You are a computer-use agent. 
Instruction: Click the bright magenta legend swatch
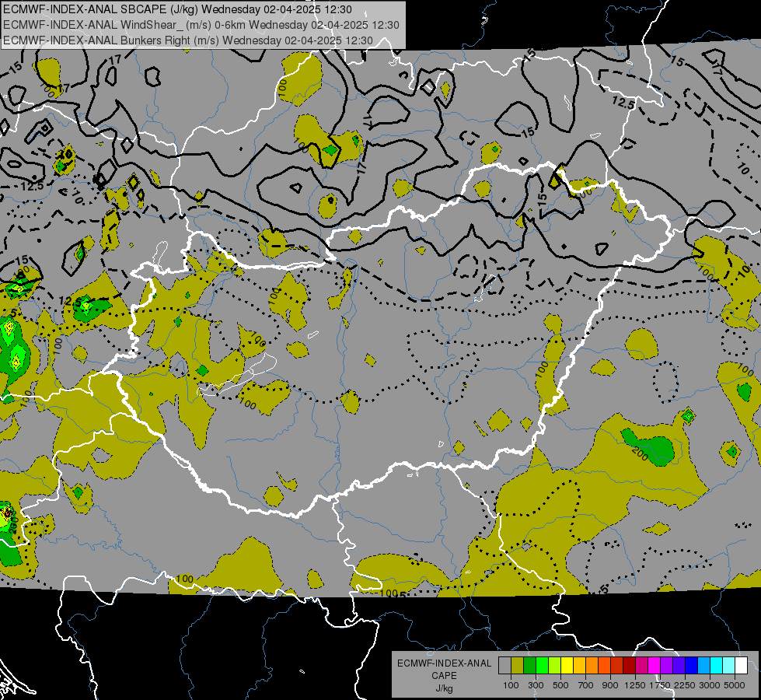click(x=655, y=666)
